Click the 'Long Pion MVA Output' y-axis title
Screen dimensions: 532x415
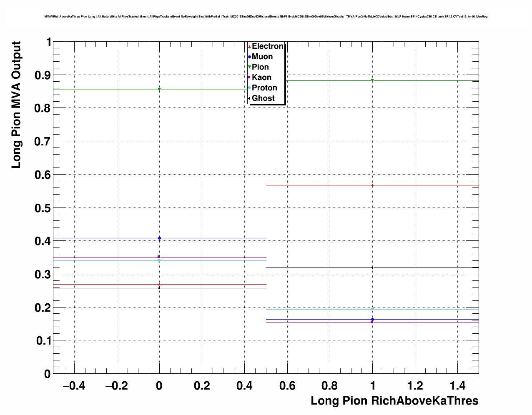click(16, 105)
